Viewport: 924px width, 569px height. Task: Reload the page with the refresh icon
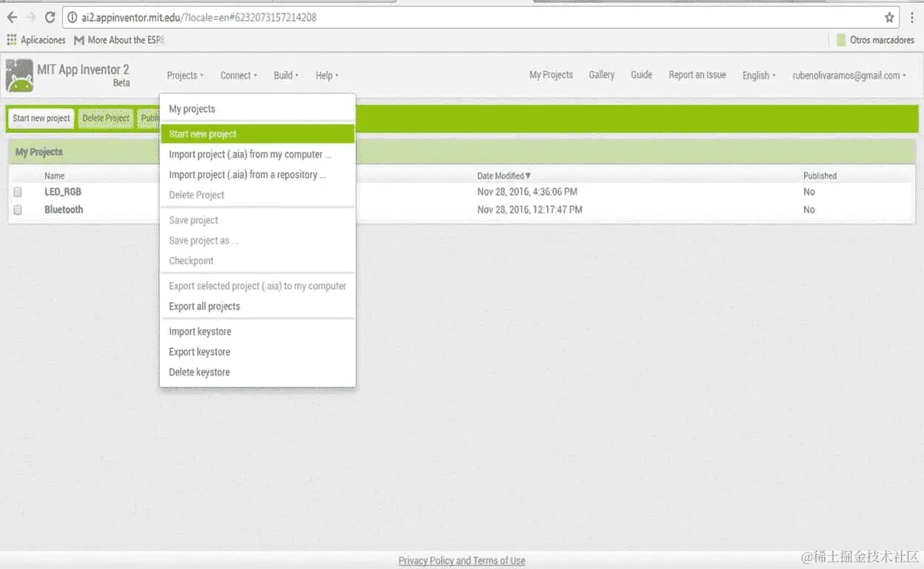pos(50,17)
